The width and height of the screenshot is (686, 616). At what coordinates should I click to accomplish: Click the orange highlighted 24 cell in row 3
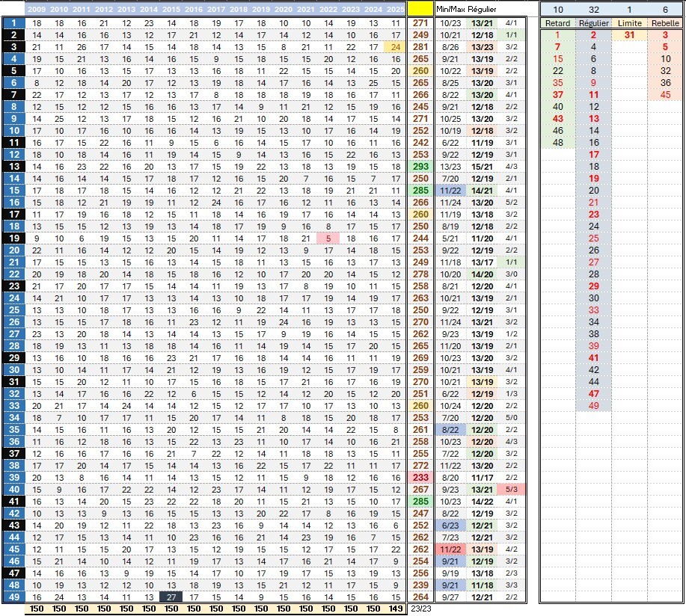[395, 47]
